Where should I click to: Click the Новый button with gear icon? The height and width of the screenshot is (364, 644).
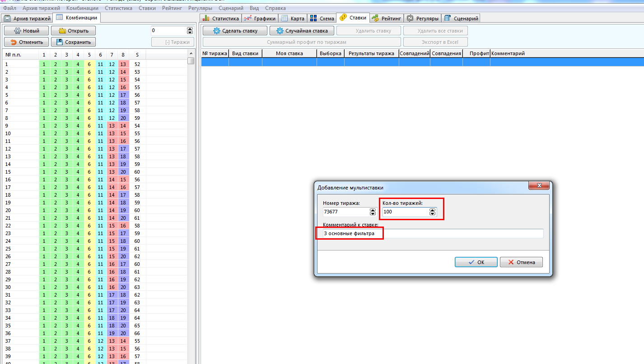pos(26,31)
